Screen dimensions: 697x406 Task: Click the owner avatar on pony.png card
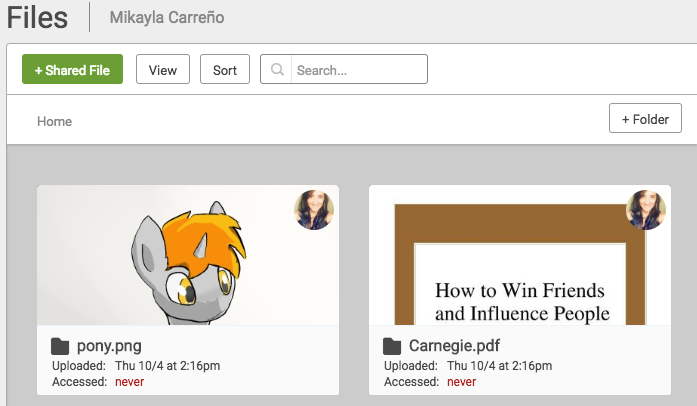314,210
